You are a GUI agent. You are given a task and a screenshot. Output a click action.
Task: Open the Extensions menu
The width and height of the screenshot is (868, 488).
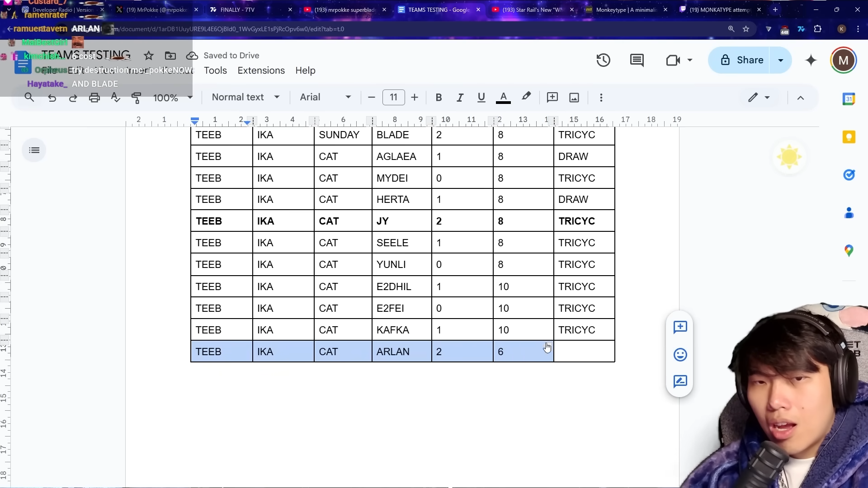coord(261,70)
